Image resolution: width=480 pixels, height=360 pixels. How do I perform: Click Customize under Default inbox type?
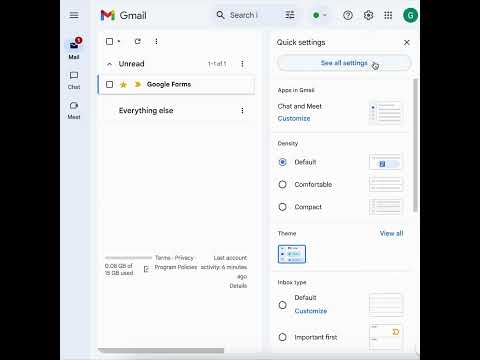tap(311, 311)
